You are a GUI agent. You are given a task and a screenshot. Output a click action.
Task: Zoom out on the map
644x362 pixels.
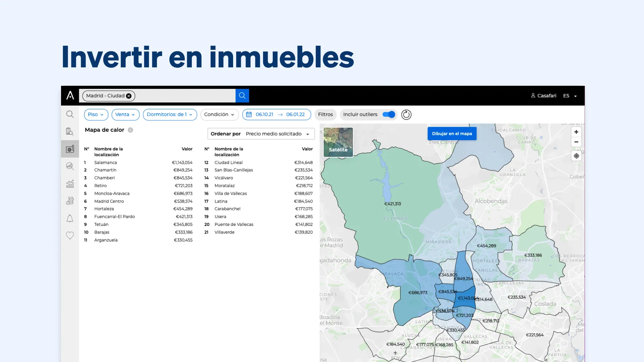pyautogui.click(x=576, y=142)
